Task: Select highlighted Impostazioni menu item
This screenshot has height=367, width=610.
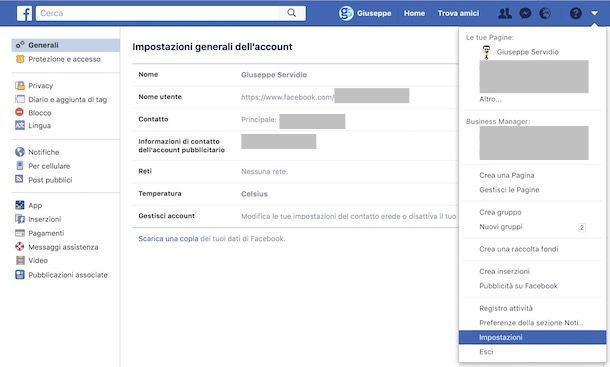Action: point(532,337)
